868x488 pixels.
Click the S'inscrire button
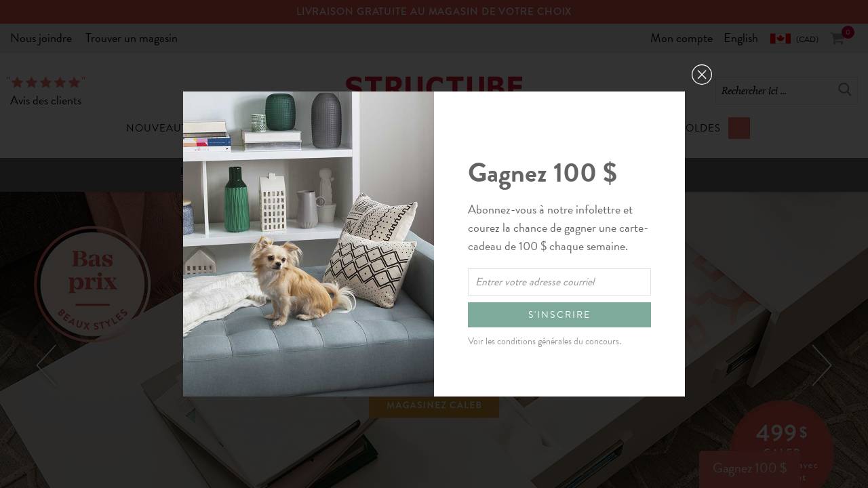coord(559,314)
